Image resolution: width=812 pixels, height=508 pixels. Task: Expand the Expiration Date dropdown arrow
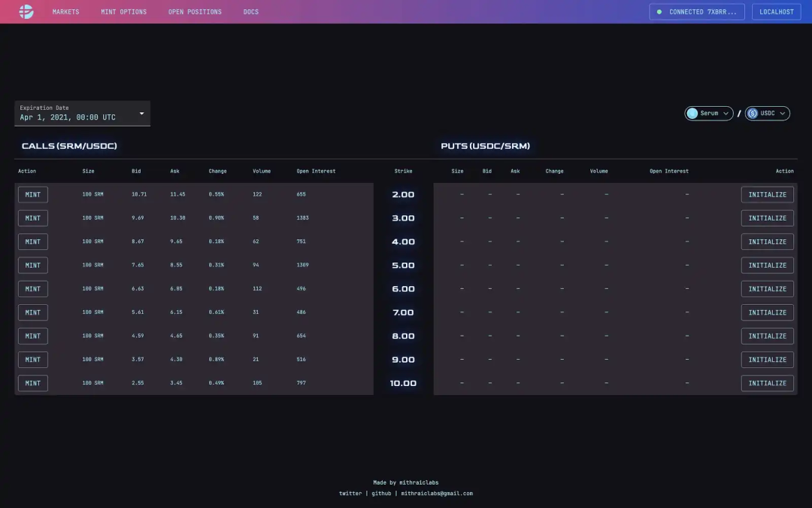pos(141,114)
